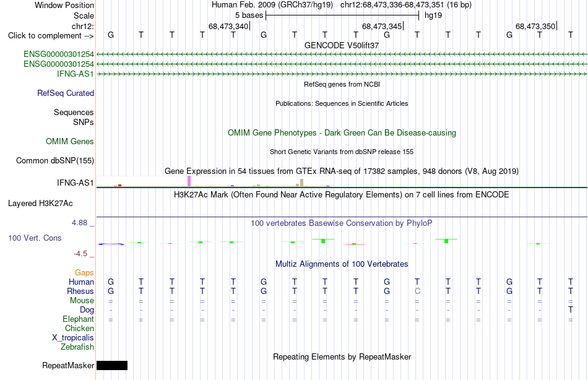
Task: Select the Rhesus alignment row label
Action: pyautogui.click(x=80, y=291)
